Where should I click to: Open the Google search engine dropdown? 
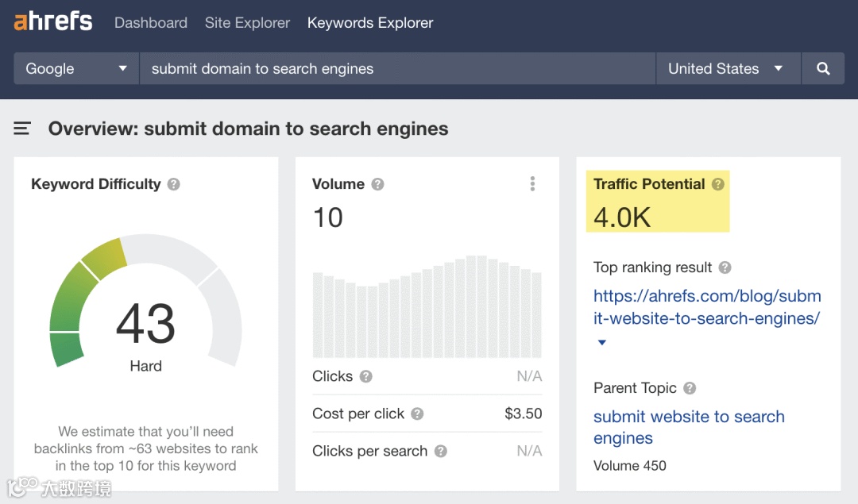click(x=76, y=69)
